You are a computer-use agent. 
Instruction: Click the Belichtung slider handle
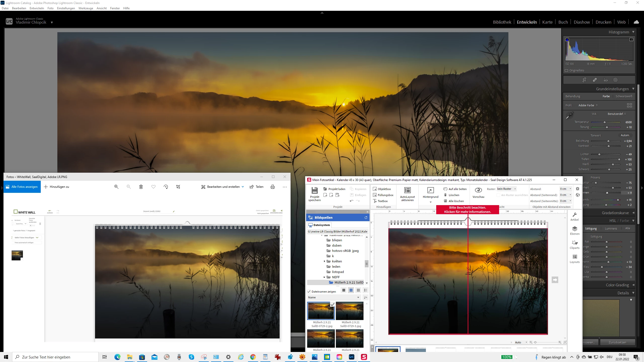pos(609,141)
